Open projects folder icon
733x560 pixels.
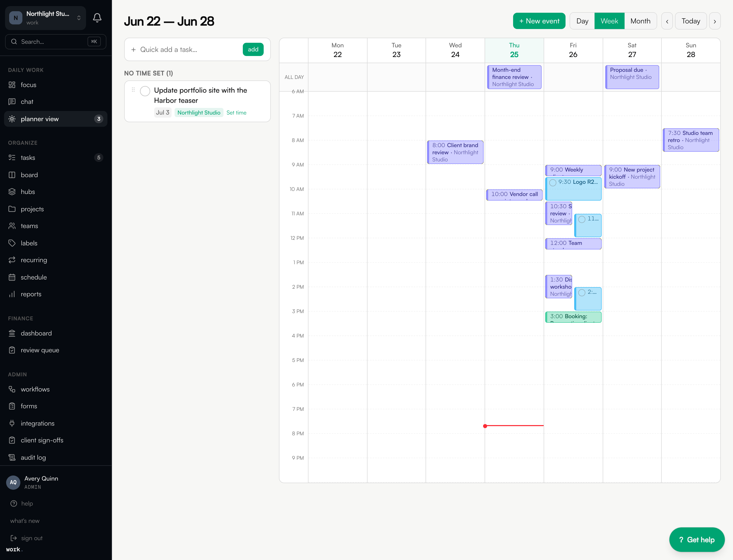[x=12, y=209]
